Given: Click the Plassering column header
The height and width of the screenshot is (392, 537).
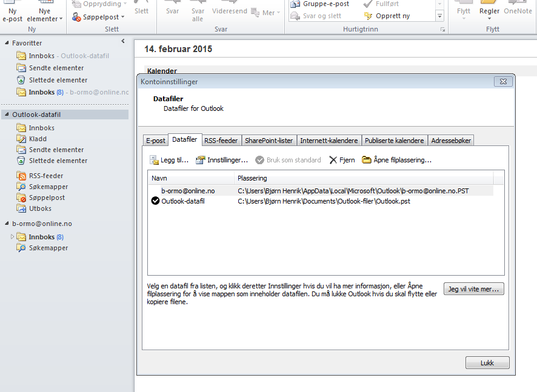Looking at the screenshot, I should (x=364, y=178).
